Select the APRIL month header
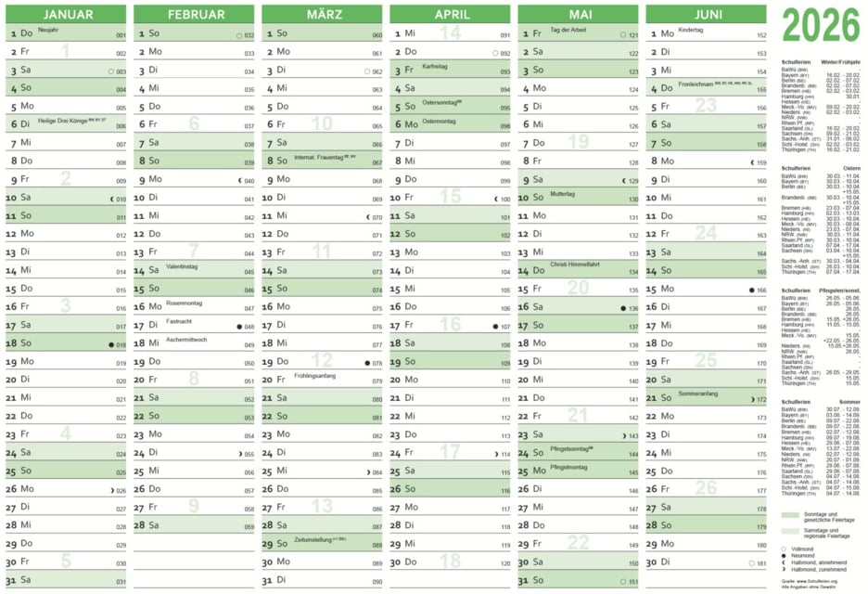Image resolution: width=868 pixels, height=594 pixels. point(452,14)
